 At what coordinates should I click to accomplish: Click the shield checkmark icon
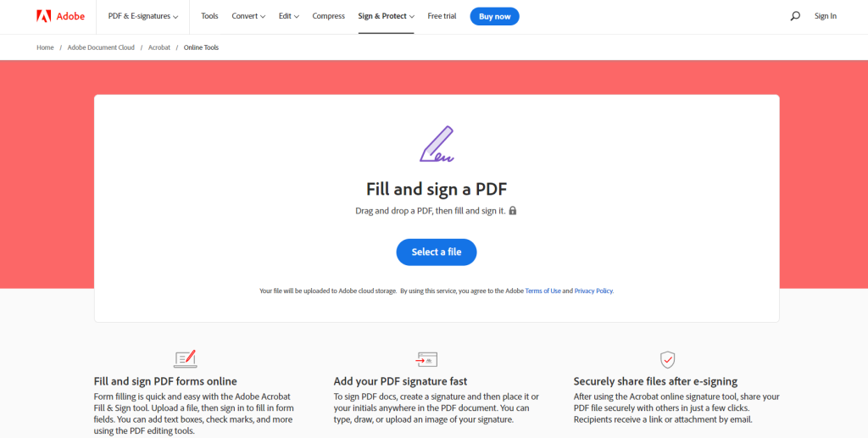[x=668, y=359]
